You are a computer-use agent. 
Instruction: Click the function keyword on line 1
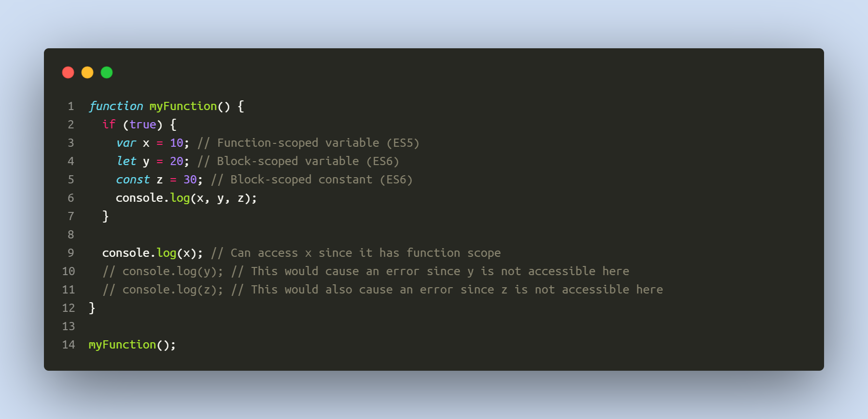116,106
